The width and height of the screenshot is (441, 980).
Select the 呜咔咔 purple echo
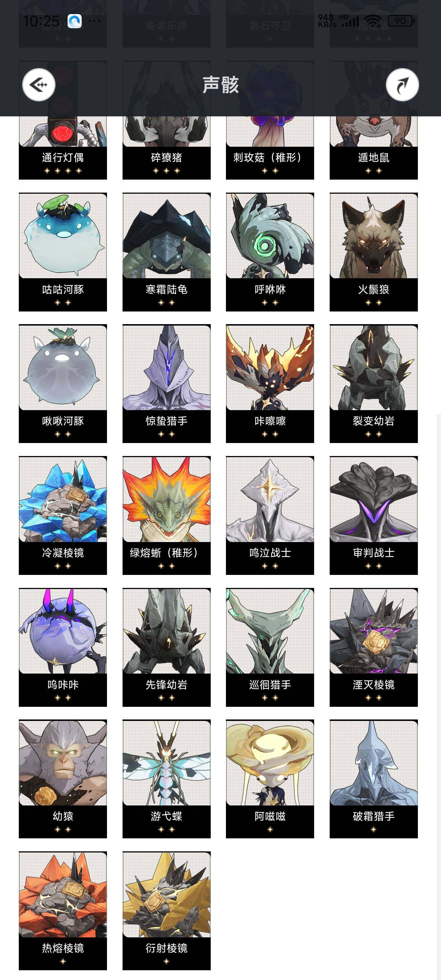63,647
